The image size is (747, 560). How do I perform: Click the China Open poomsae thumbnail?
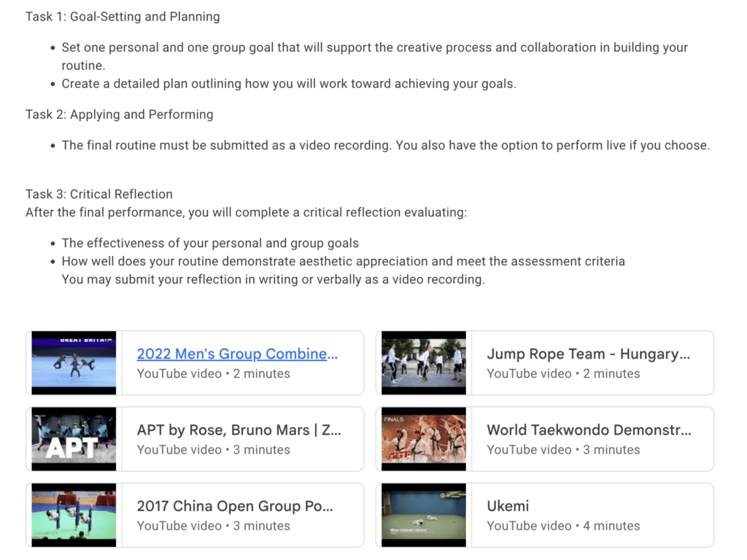click(74, 516)
